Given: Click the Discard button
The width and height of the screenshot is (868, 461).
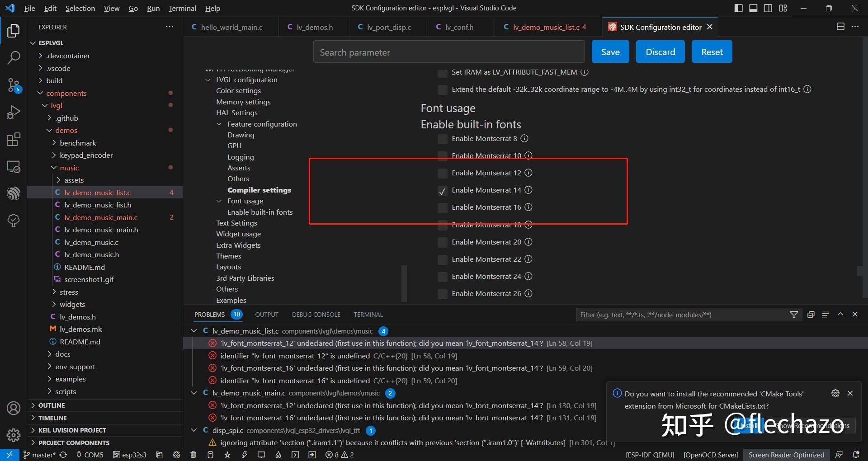Looking at the screenshot, I should (x=660, y=52).
